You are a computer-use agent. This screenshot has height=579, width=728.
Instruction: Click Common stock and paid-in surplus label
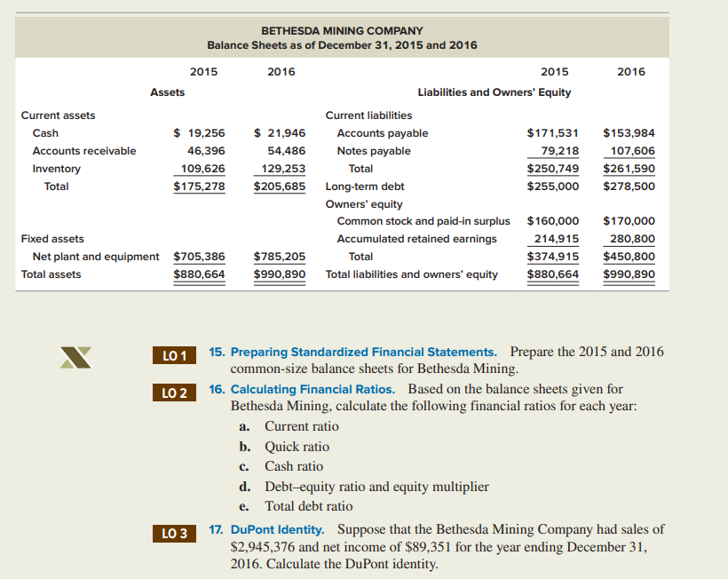[423, 221]
